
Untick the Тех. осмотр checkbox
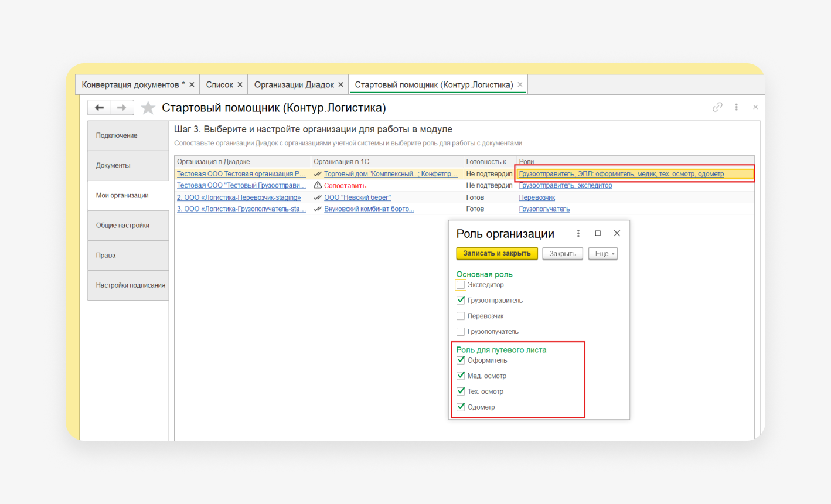pos(461,391)
